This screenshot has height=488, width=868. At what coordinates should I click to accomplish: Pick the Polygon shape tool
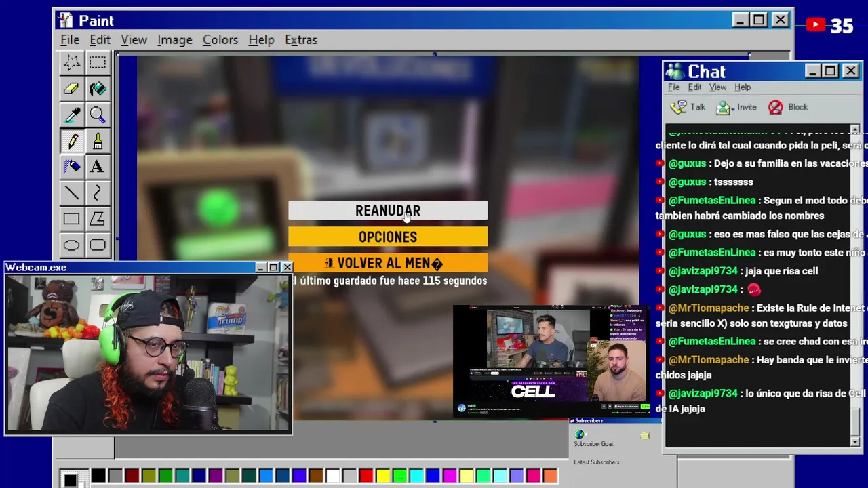pyautogui.click(x=97, y=219)
